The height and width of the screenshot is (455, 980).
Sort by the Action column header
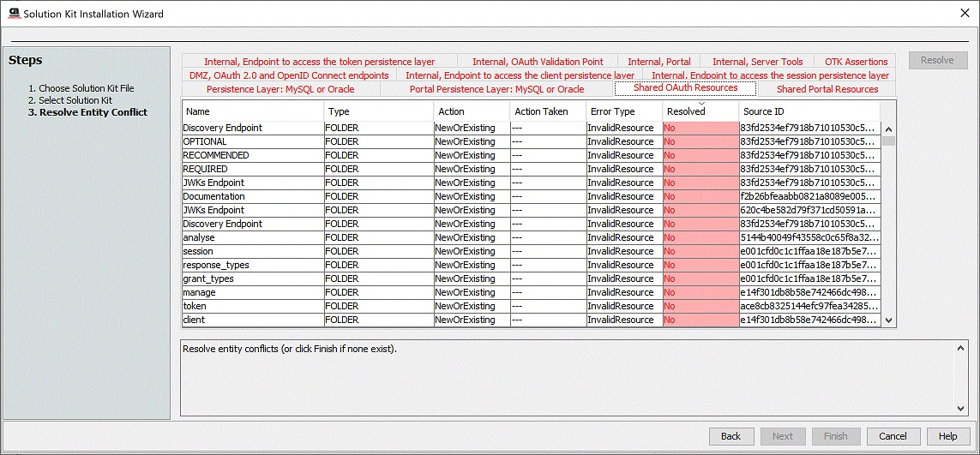[472, 111]
